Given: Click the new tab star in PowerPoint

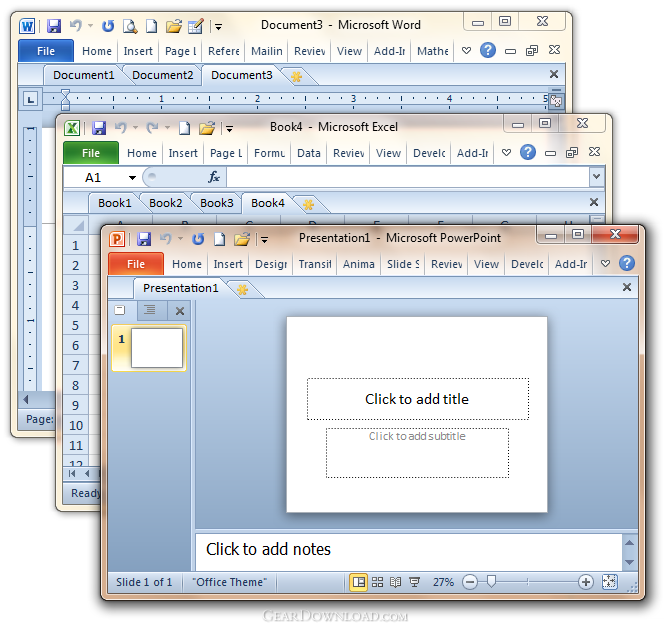Looking at the screenshot, I should (x=242, y=290).
